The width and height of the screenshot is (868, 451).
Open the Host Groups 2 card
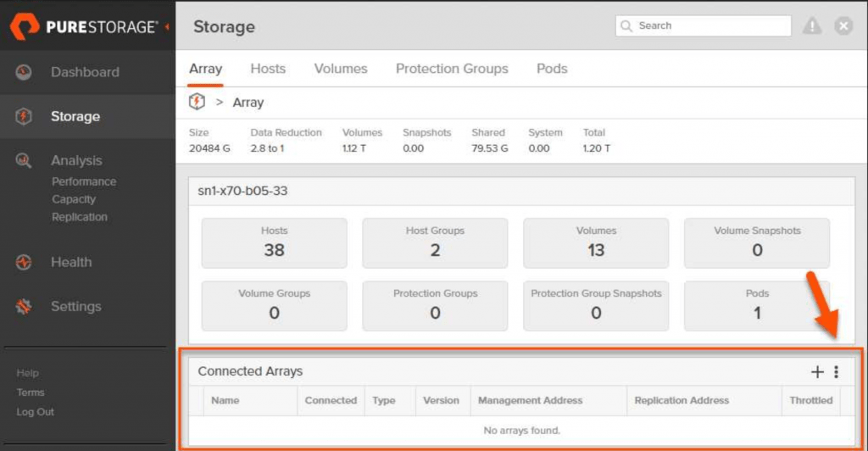(x=435, y=243)
